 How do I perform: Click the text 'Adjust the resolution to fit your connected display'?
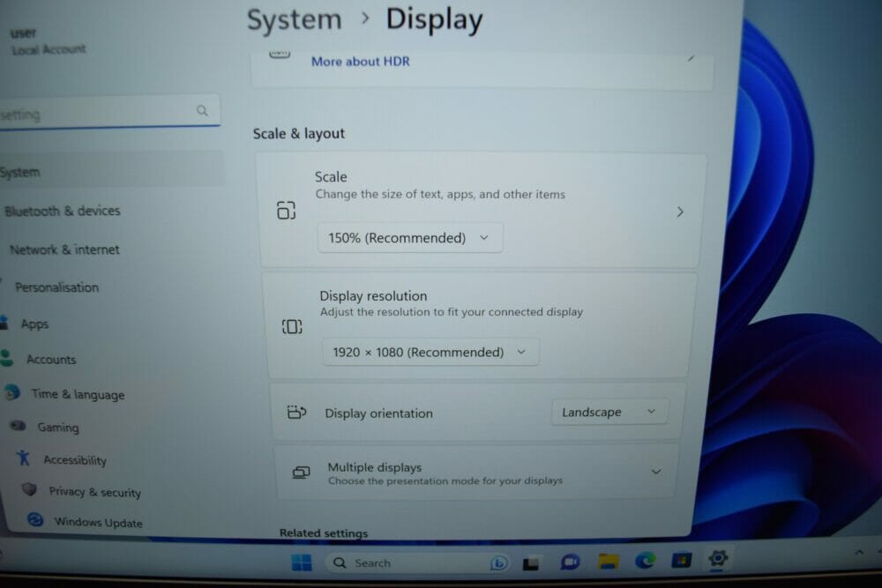452,312
